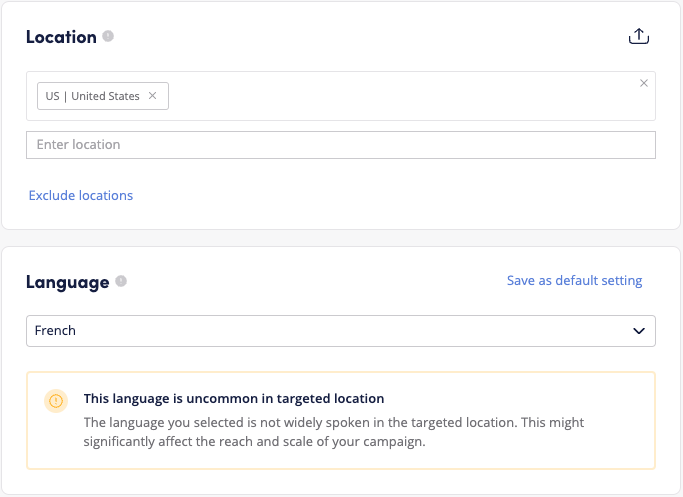This screenshot has width=683, height=497.
Task: Remove the US | United States chip
Action: [153, 96]
